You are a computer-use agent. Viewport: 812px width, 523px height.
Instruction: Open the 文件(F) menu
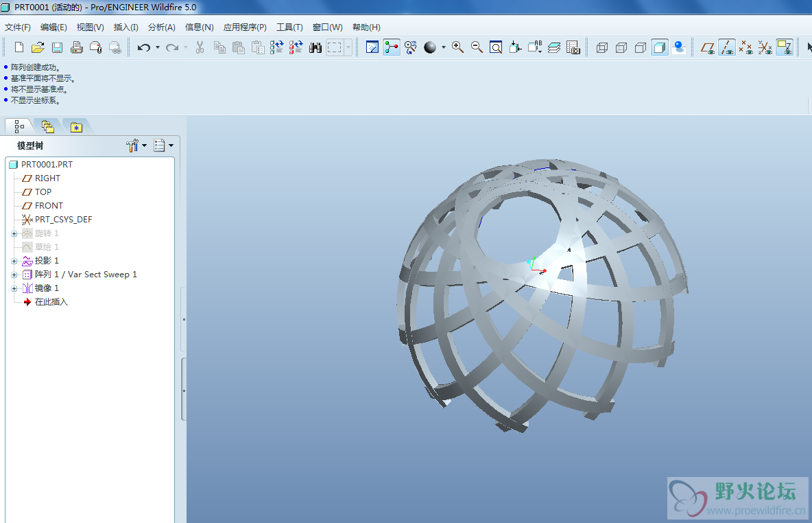point(18,27)
